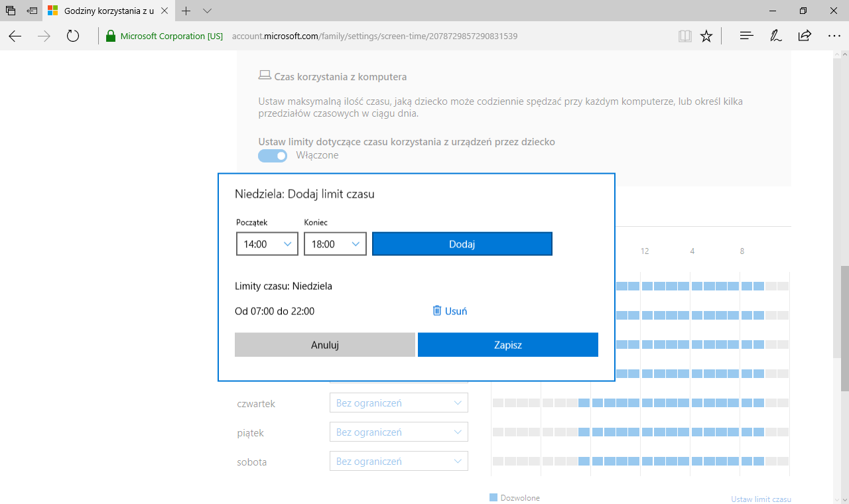Expand the sobota limit dropdown
The image size is (849, 504).
(399, 462)
